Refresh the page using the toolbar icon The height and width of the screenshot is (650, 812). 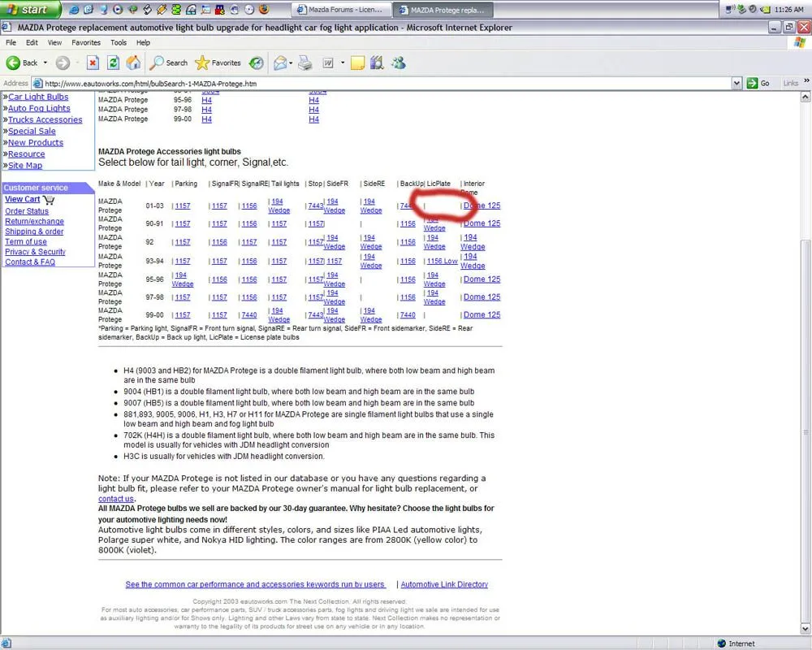[x=114, y=63]
